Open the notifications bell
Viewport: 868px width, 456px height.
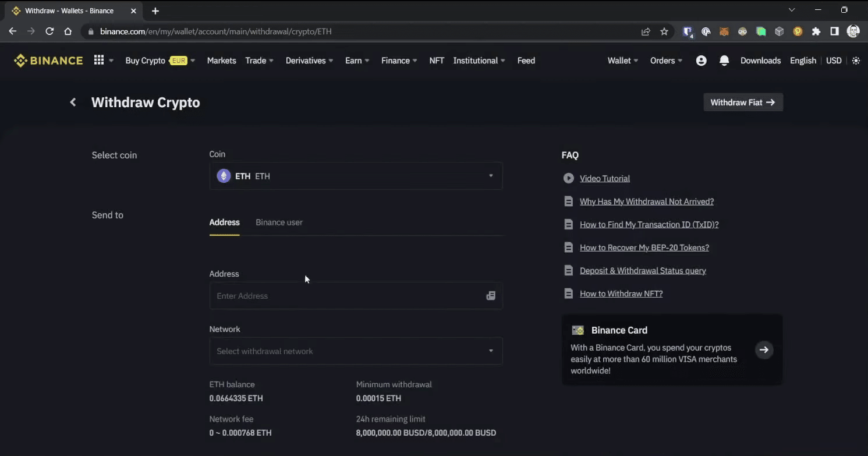(724, 61)
